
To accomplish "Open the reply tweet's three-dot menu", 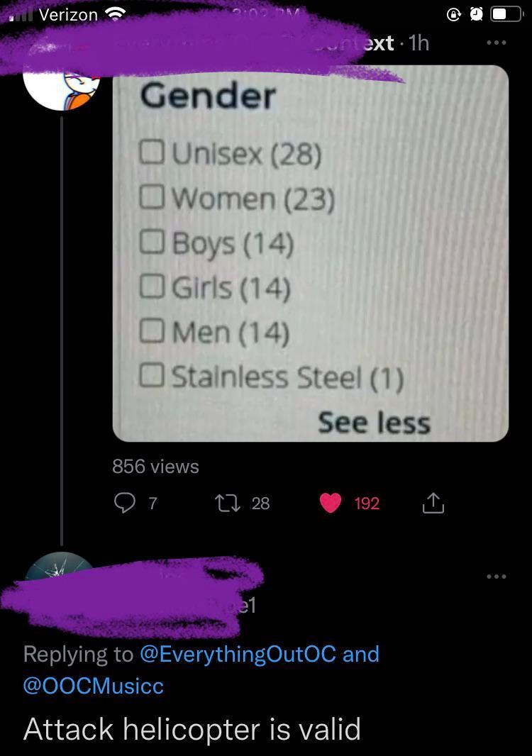I will pos(497,576).
